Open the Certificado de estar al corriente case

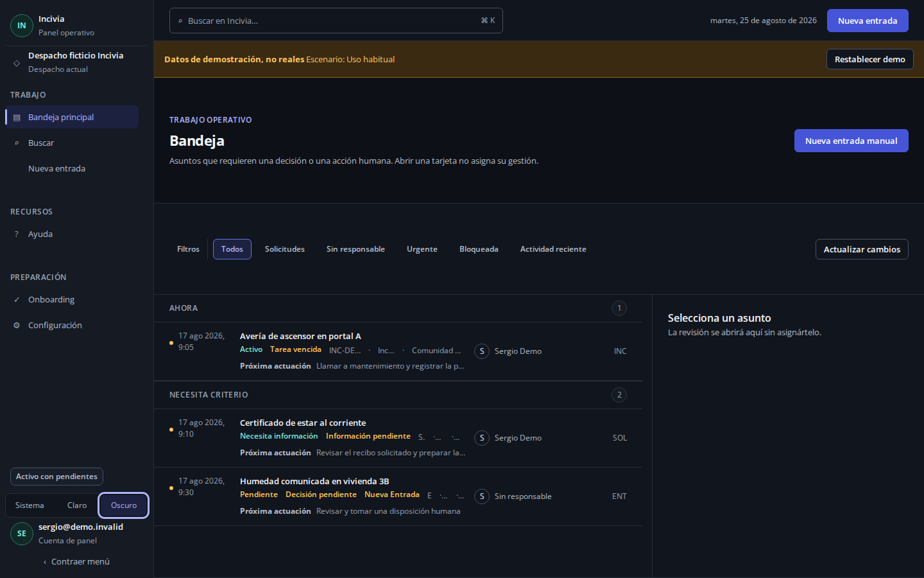[398, 438]
